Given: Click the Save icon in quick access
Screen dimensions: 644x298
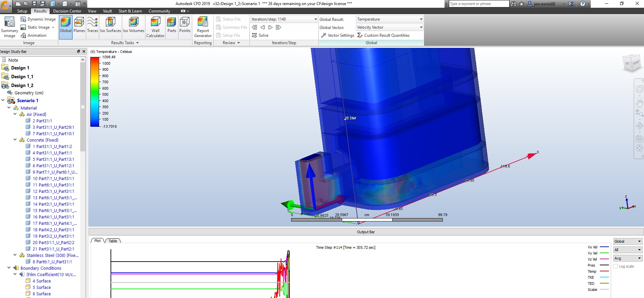Looking at the screenshot, I should 34,4.
